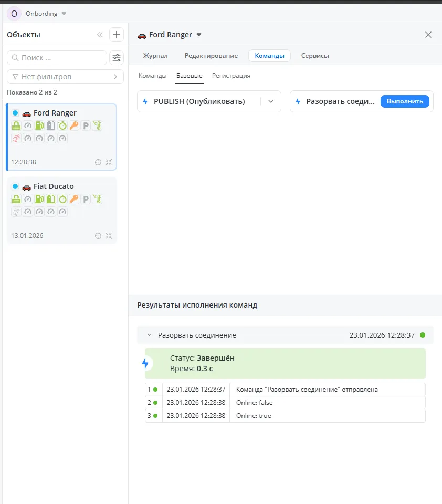Click the collapse arrows icon on Fiat Ducato card
The image size is (442, 504).
pos(109,236)
